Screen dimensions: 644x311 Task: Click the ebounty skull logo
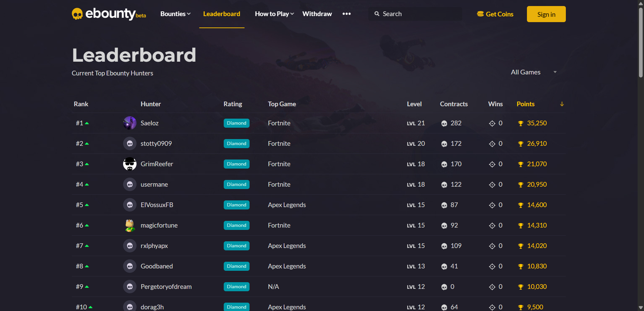(x=77, y=14)
